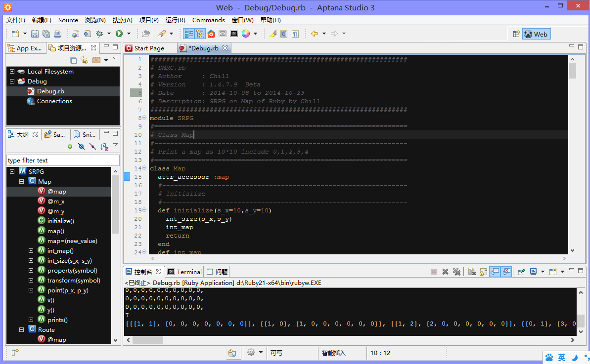Go back with the yellow left arrow
The width and height of the screenshot is (590, 364).
pos(315,34)
